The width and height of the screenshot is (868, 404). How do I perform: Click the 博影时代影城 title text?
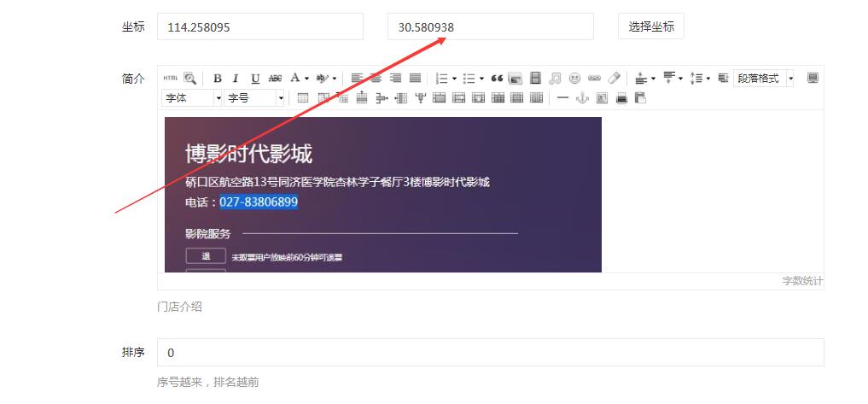point(248,154)
